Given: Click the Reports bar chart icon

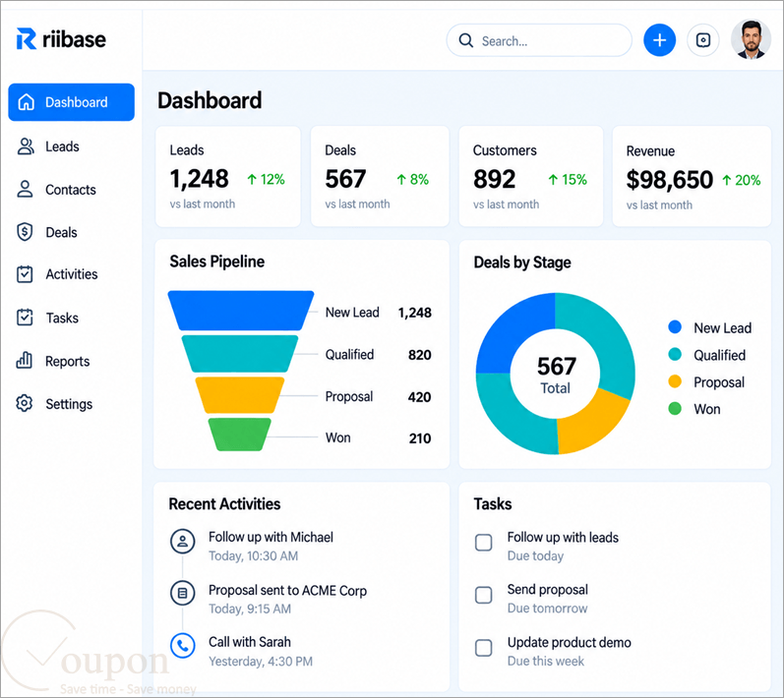Looking at the screenshot, I should [24, 360].
